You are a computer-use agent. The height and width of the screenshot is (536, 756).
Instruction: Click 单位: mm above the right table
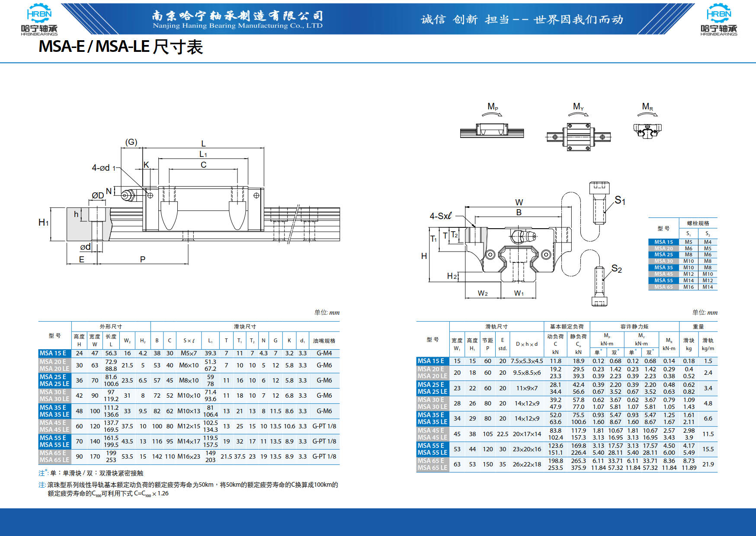tap(705, 313)
